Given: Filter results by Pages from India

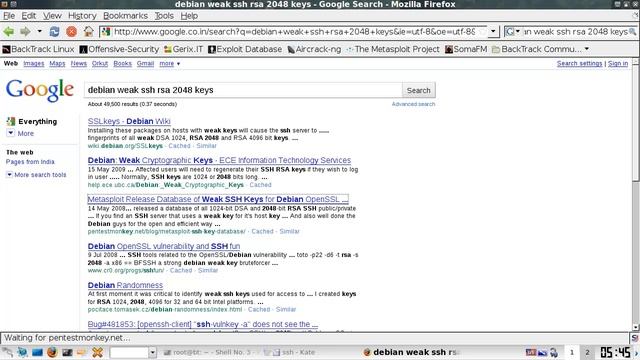Looking at the screenshot, I should [30, 162].
